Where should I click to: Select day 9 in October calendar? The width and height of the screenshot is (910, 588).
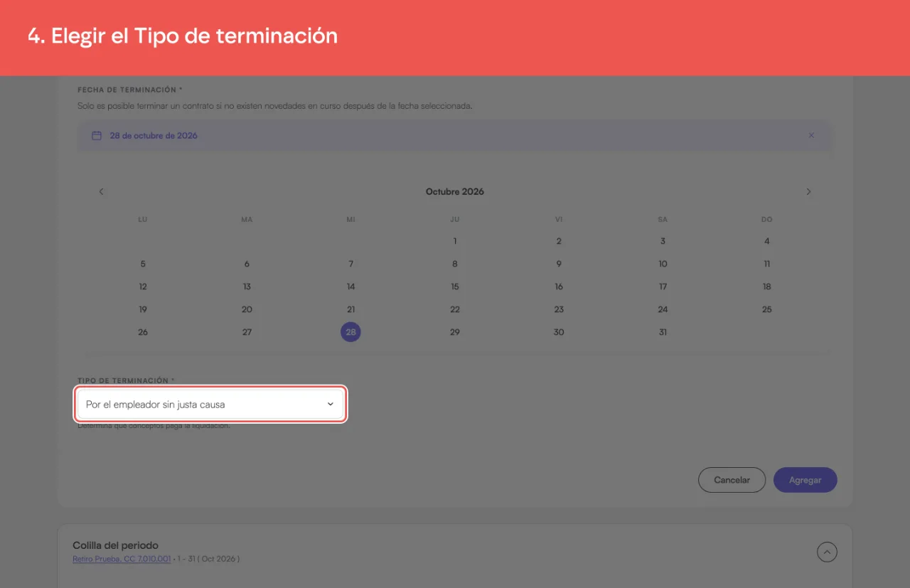(559, 264)
